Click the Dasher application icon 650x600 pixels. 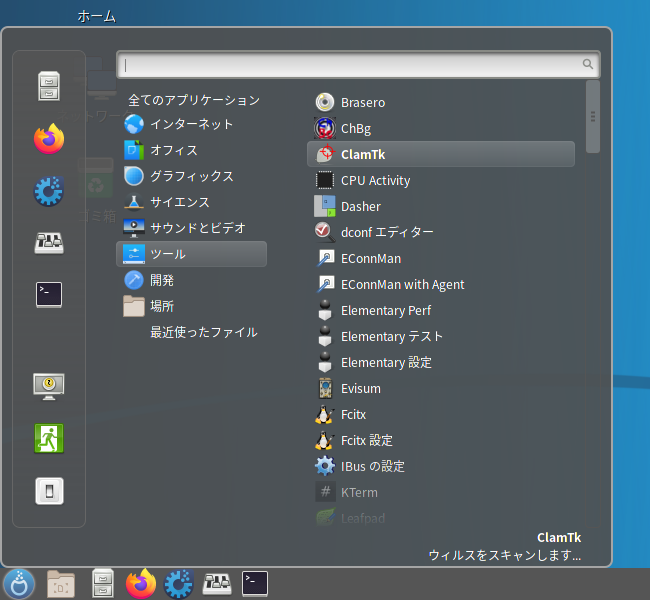point(325,206)
